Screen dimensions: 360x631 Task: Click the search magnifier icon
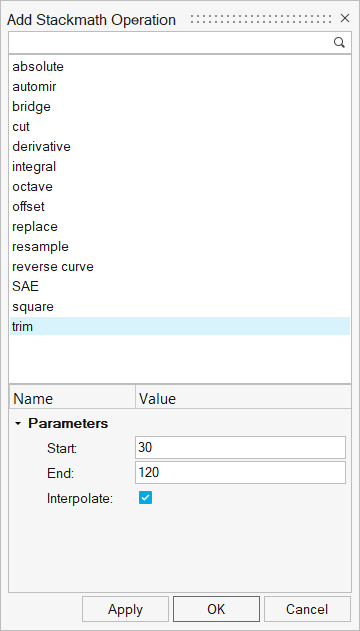(339, 43)
